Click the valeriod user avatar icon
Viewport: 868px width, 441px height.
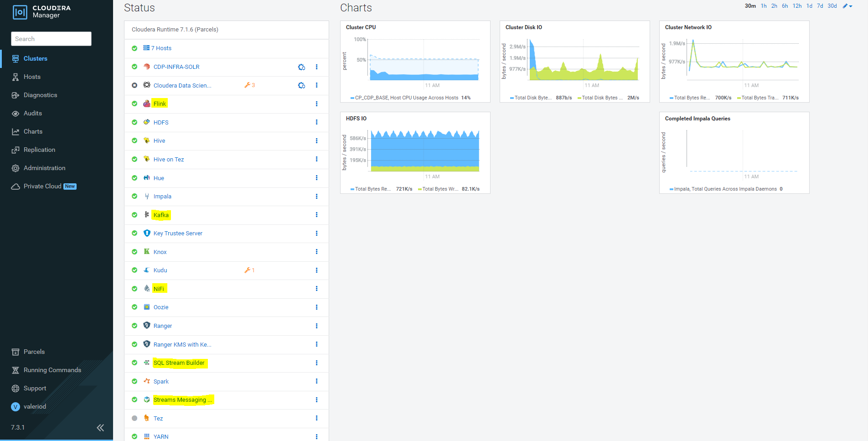tap(15, 407)
